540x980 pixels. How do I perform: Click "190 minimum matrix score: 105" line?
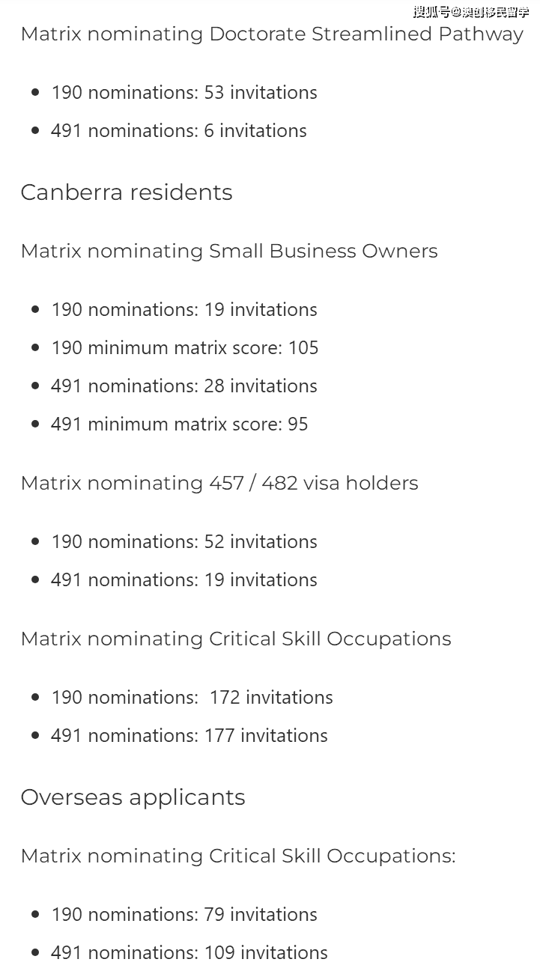(x=185, y=348)
